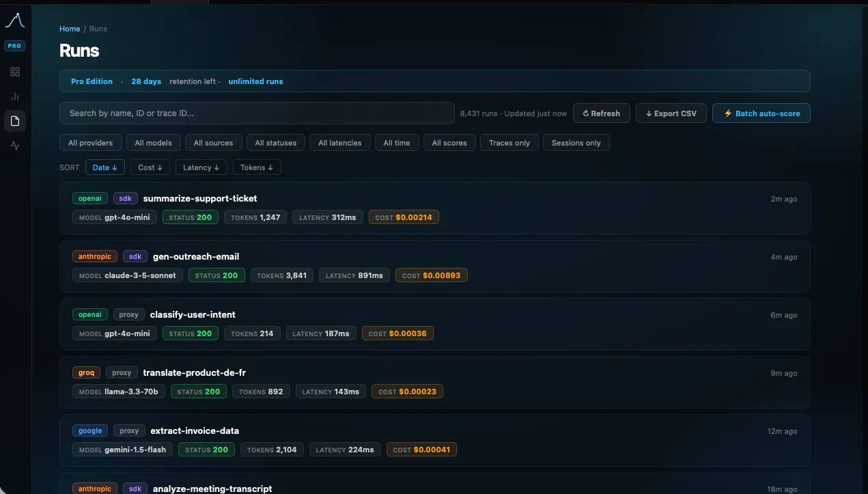Open the All sources filter
868x494 pixels.
pos(213,143)
